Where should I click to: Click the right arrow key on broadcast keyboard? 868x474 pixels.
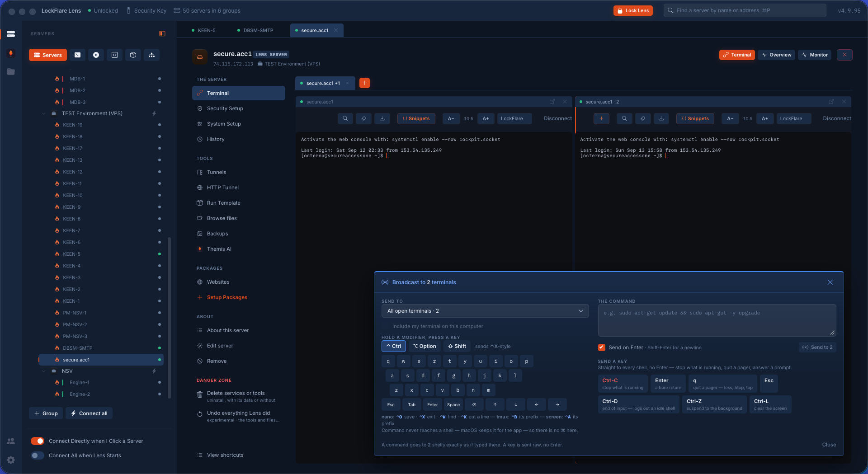click(x=557, y=404)
